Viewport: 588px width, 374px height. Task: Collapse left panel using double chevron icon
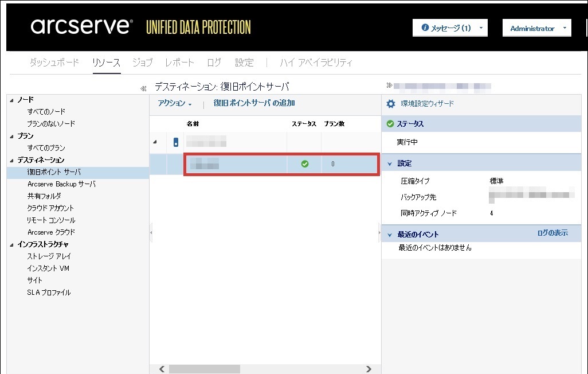point(143,88)
